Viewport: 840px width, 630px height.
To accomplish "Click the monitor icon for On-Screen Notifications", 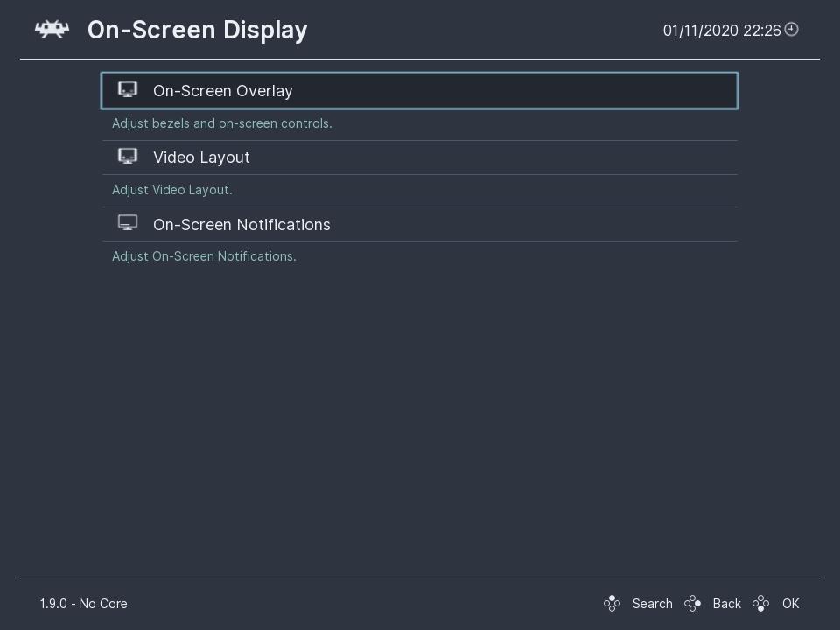I will pos(128,222).
